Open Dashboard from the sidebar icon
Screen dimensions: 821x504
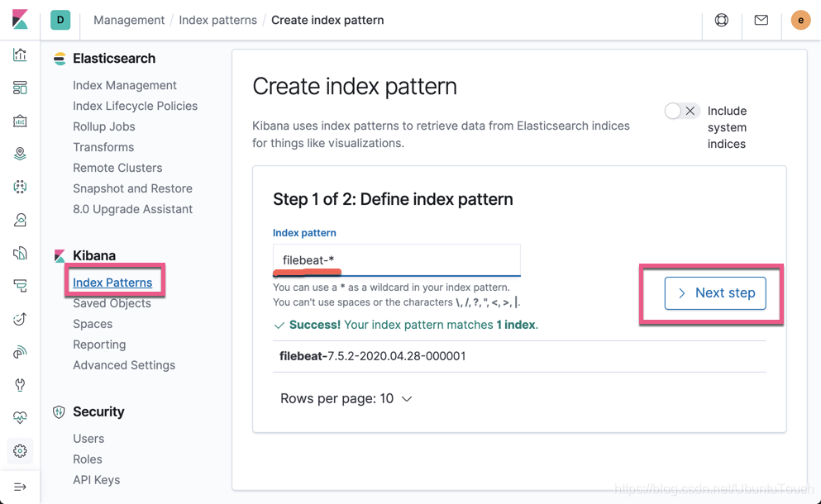(x=20, y=88)
